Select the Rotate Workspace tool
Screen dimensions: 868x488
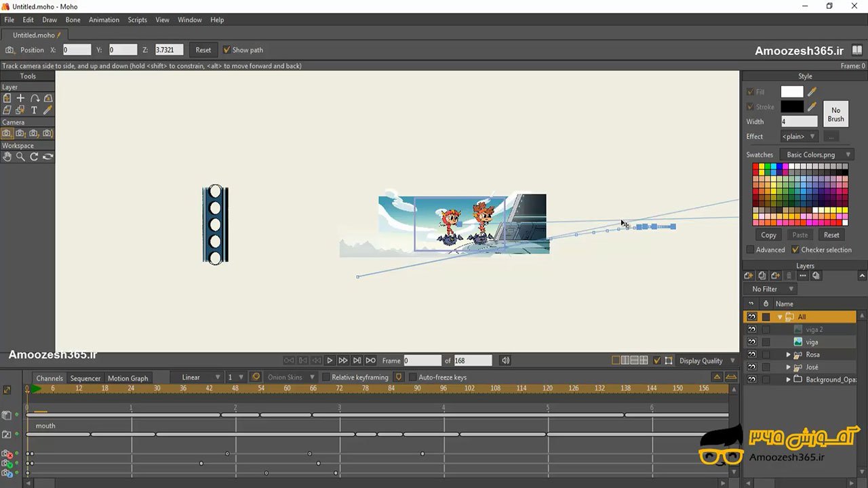(x=34, y=157)
